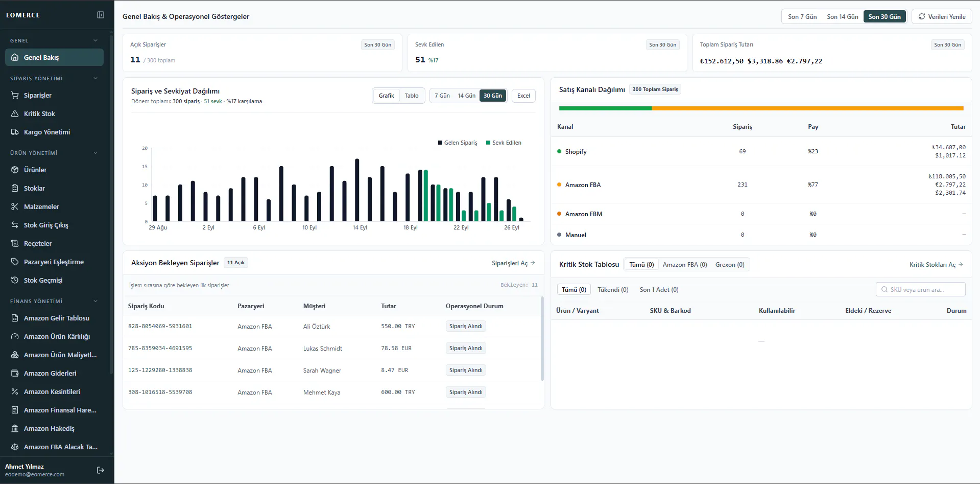Collapse the ÜRÜN YÖNETİMİ section
Screen dimensions: 980x484
coord(95,153)
